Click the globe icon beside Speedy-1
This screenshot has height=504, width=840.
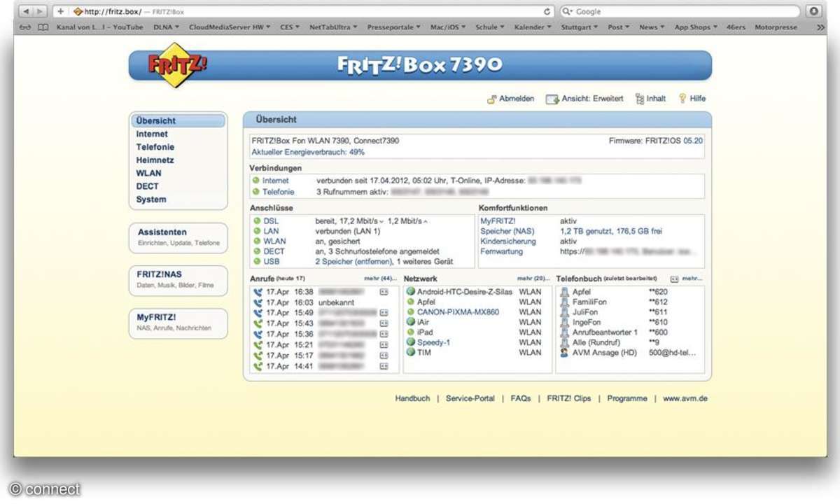click(411, 342)
